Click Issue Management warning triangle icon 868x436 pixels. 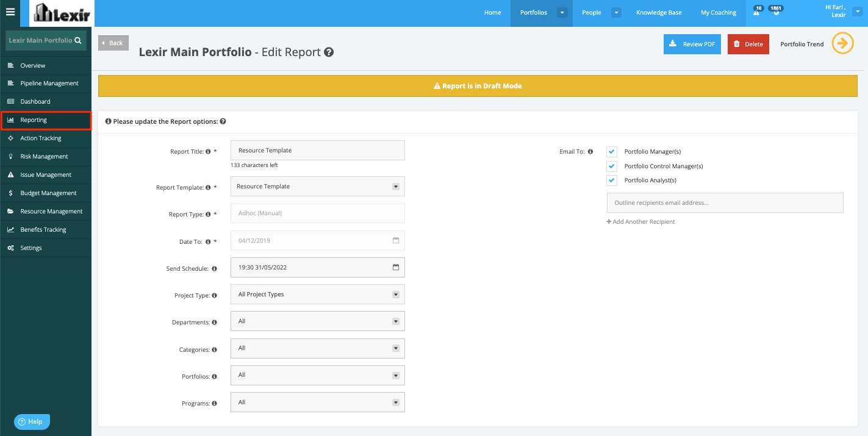tap(10, 175)
